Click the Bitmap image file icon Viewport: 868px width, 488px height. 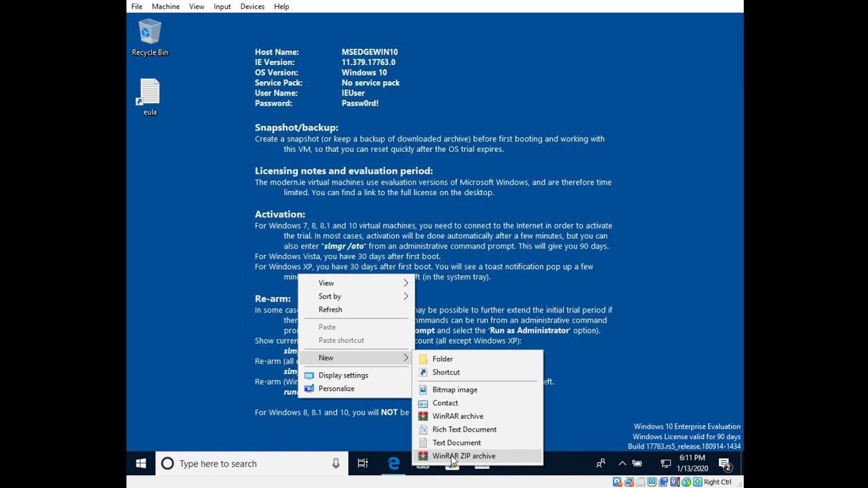tap(423, 390)
